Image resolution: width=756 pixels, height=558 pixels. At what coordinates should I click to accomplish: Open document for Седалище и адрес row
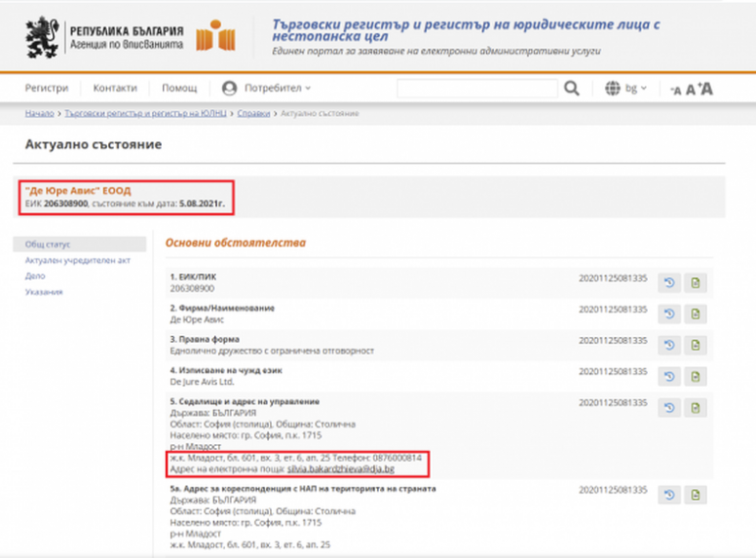click(695, 407)
